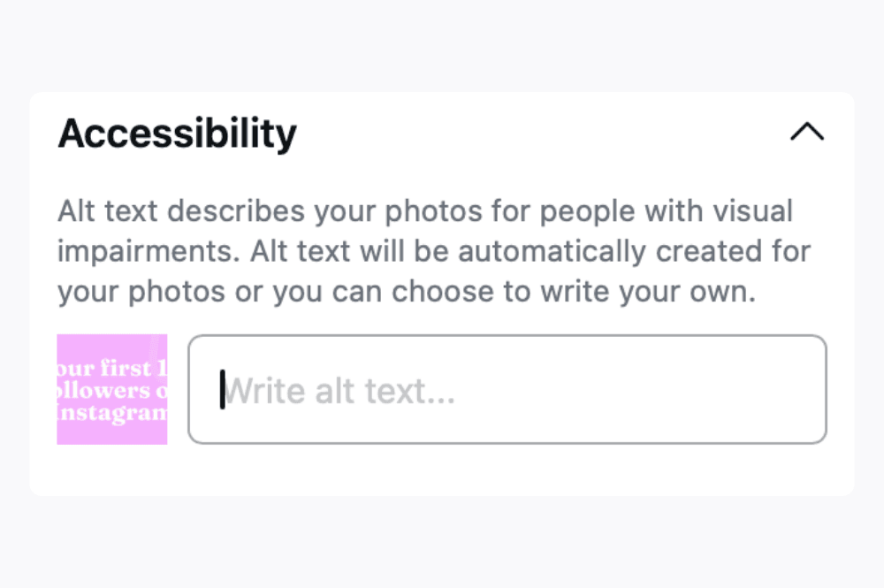Click the blinking text cursor in alt text field
Image resolution: width=884 pixels, height=588 pixels.
223,389
